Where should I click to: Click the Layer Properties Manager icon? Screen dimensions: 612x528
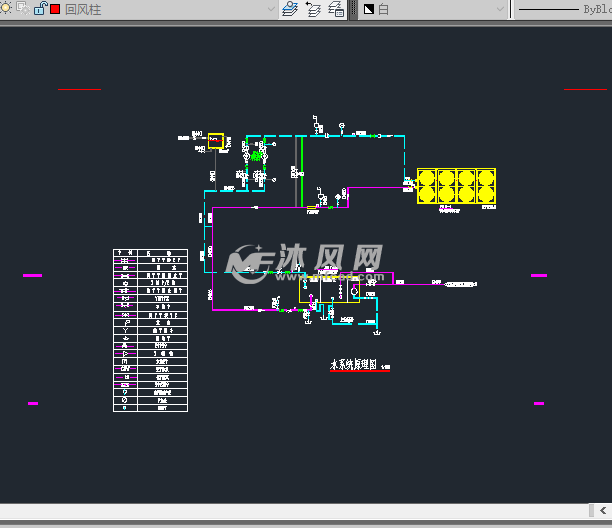click(x=290, y=9)
